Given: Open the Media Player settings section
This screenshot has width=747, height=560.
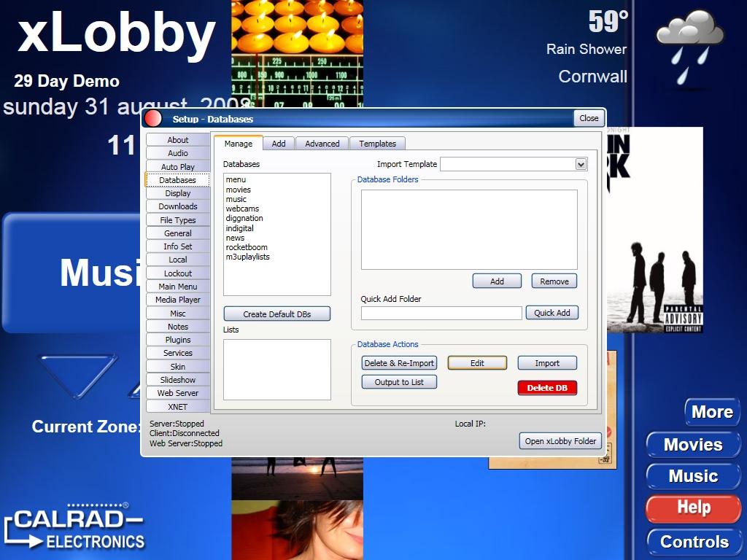Looking at the screenshot, I should (178, 300).
